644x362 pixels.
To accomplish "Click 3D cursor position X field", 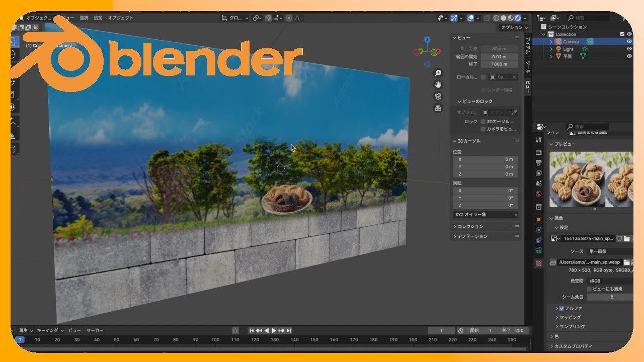I will pyautogui.click(x=485, y=159).
